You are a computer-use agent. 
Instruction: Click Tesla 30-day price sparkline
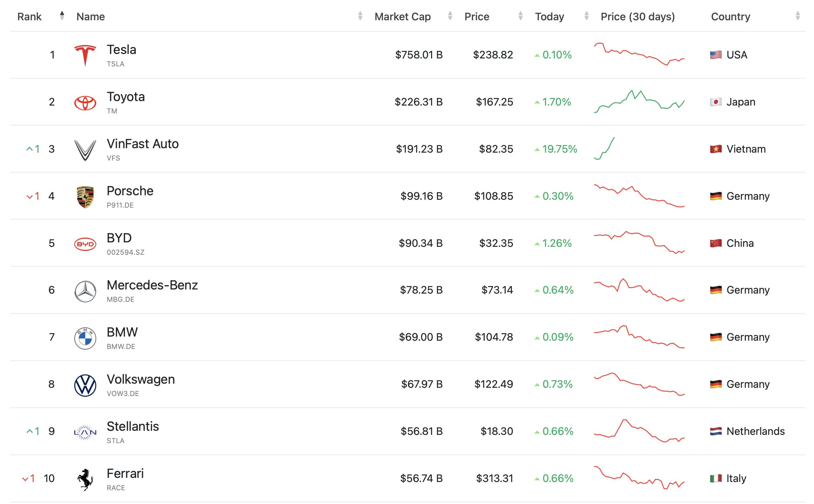pos(639,54)
